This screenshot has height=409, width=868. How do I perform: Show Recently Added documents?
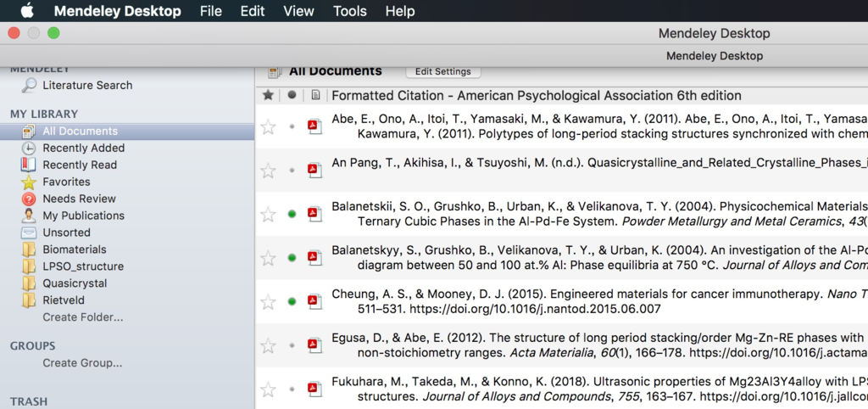[x=84, y=148]
